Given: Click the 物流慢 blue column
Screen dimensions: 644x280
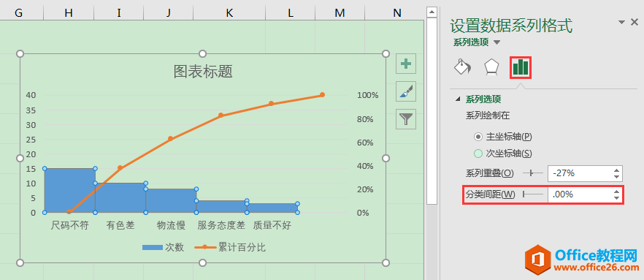Looking at the screenshot, I should pyautogui.click(x=171, y=200).
